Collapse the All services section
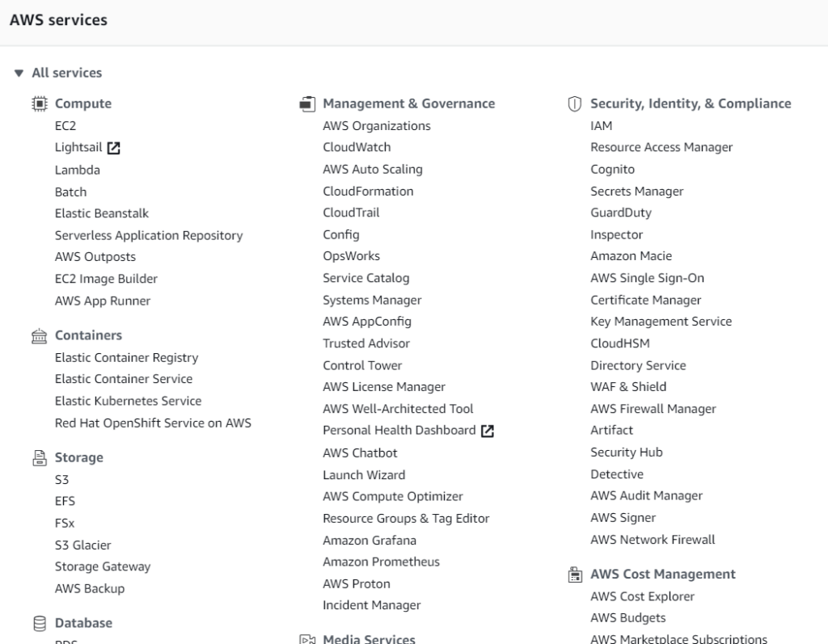Screen dimensions: 828x644 pos(19,73)
